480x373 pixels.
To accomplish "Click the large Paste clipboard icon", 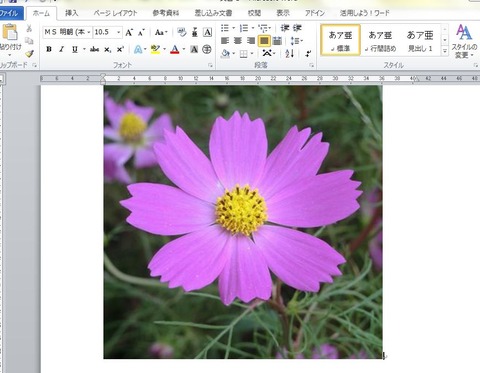I will tap(10, 32).
